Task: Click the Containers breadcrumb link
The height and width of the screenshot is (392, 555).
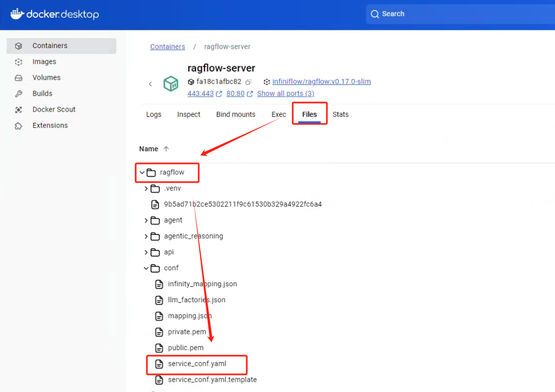Action: coord(167,46)
